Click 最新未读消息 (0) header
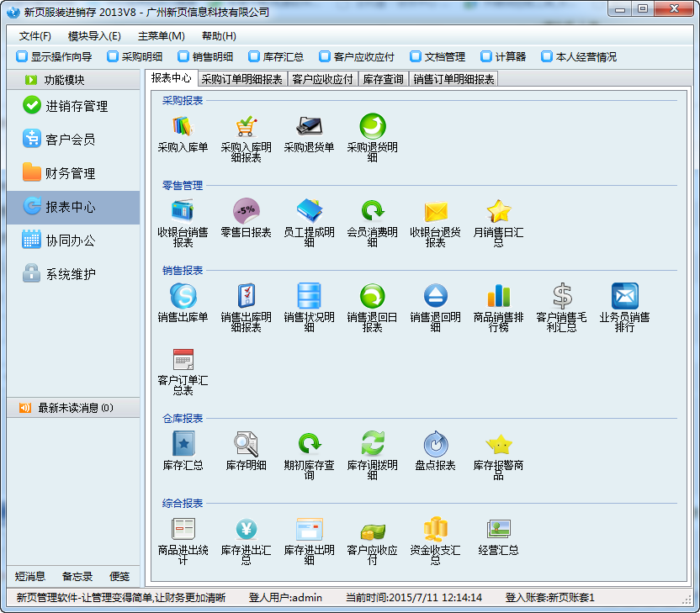700x613 pixels. [73, 408]
